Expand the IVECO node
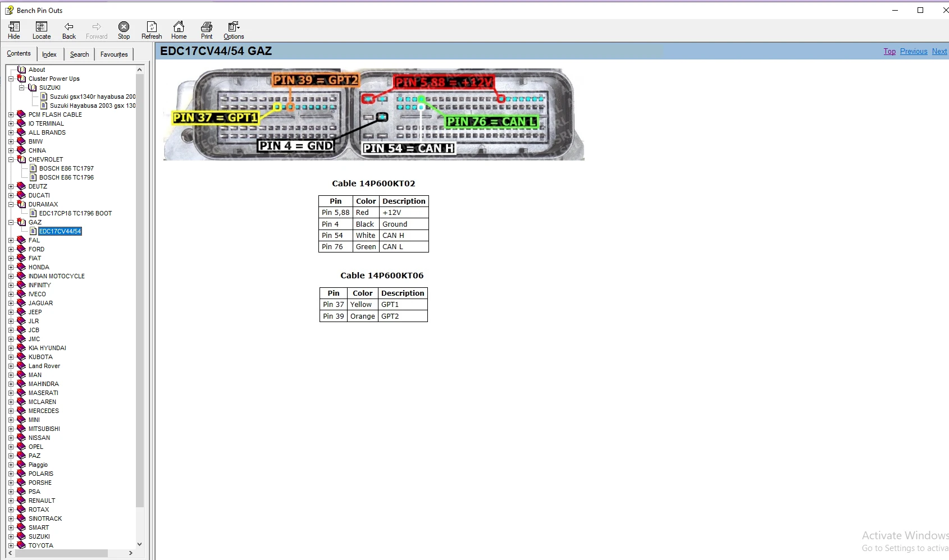Screen dimensions: 949x560 coord(11,294)
